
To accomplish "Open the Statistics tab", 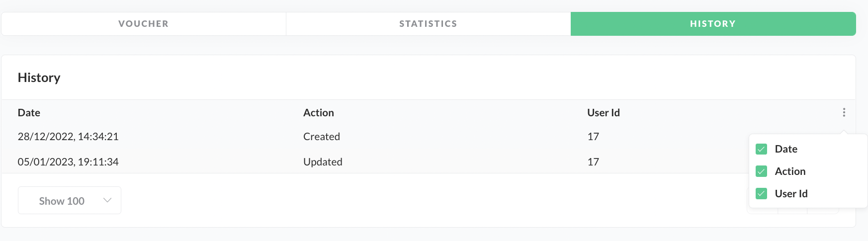I will pyautogui.click(x=428, y=24).
